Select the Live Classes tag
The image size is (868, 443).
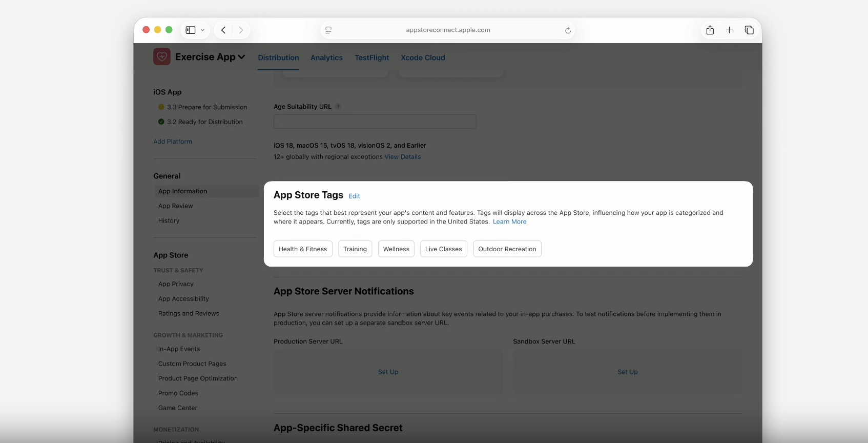pos(444,249)
